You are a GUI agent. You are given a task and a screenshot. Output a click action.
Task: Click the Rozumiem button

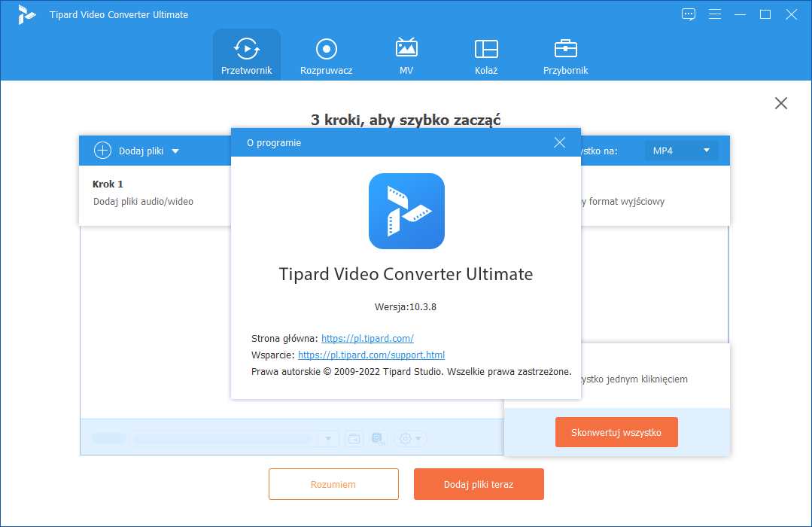(x=333, y=484)
